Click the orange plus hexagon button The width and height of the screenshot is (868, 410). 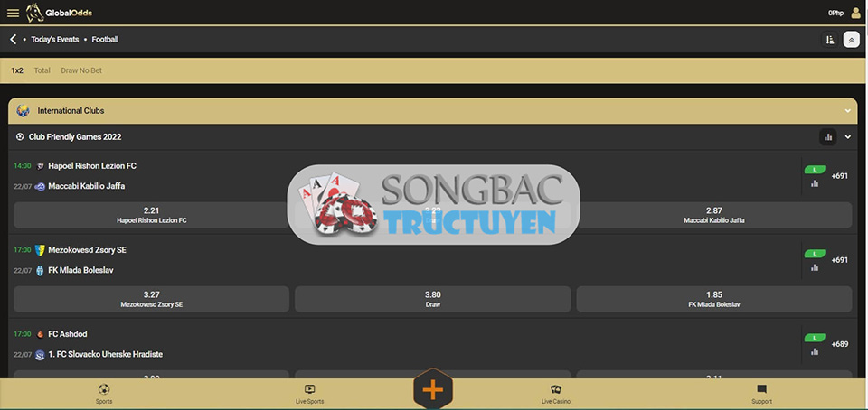click(x=433, y=389)
